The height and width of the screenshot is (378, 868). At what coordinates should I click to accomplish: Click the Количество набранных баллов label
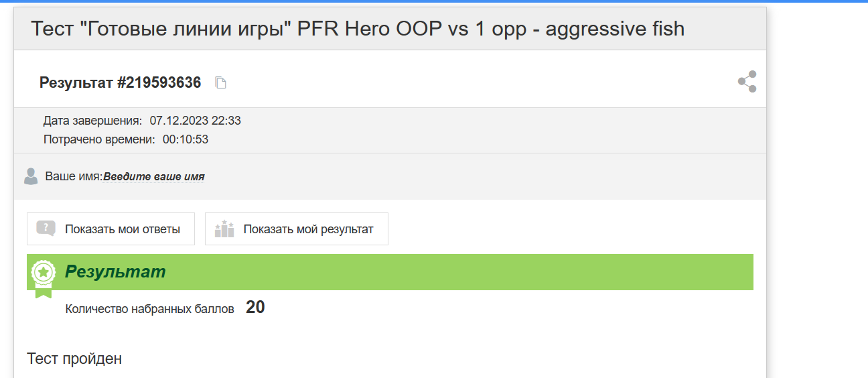[150, 309]
